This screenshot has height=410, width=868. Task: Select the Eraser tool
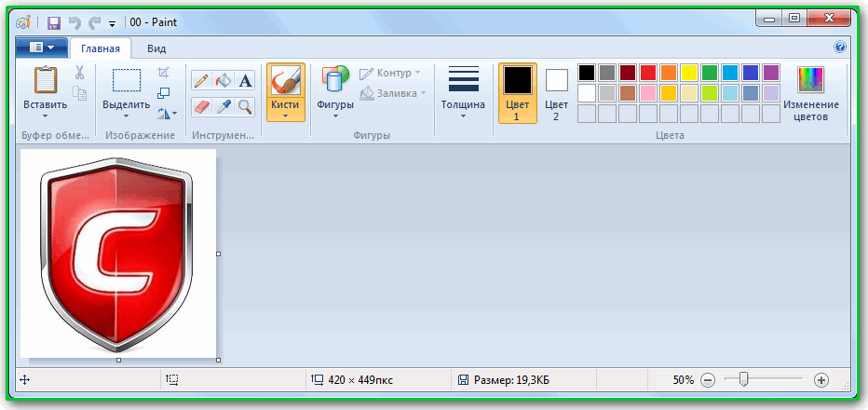[202, 106]
